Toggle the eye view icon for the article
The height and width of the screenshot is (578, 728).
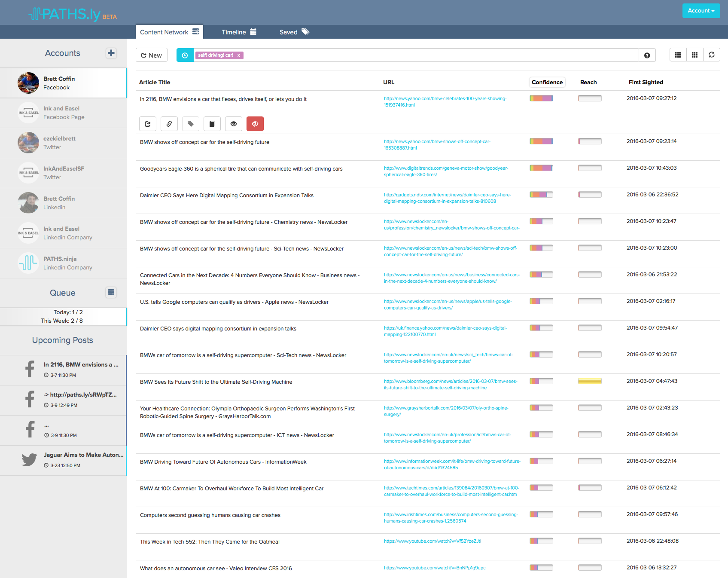(234, 124)
